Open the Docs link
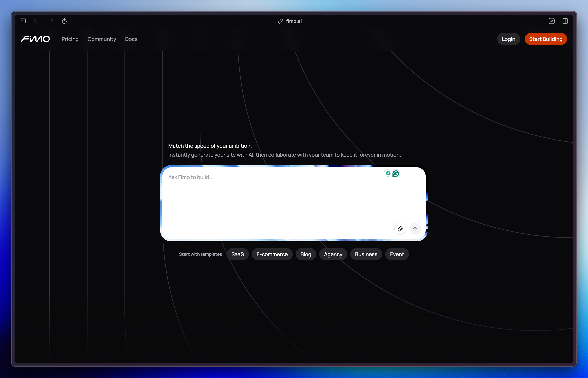This screenshot has width=588, height=378. pos(131,39)
